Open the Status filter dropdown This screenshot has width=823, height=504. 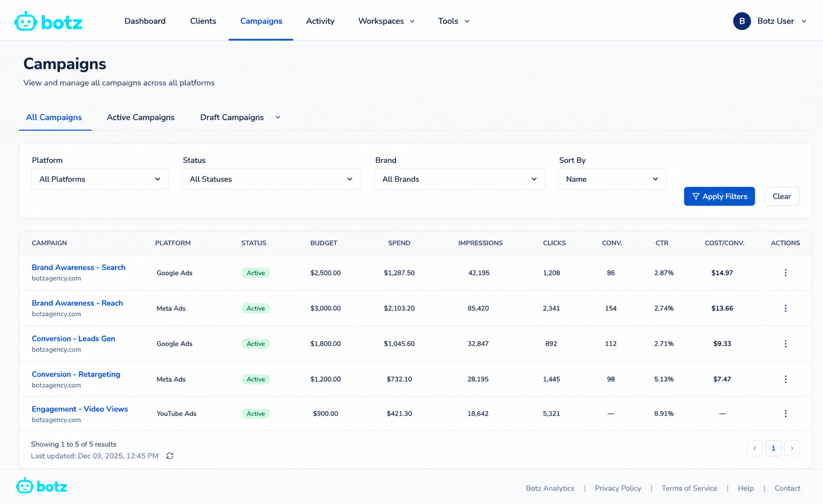point(271,179)
